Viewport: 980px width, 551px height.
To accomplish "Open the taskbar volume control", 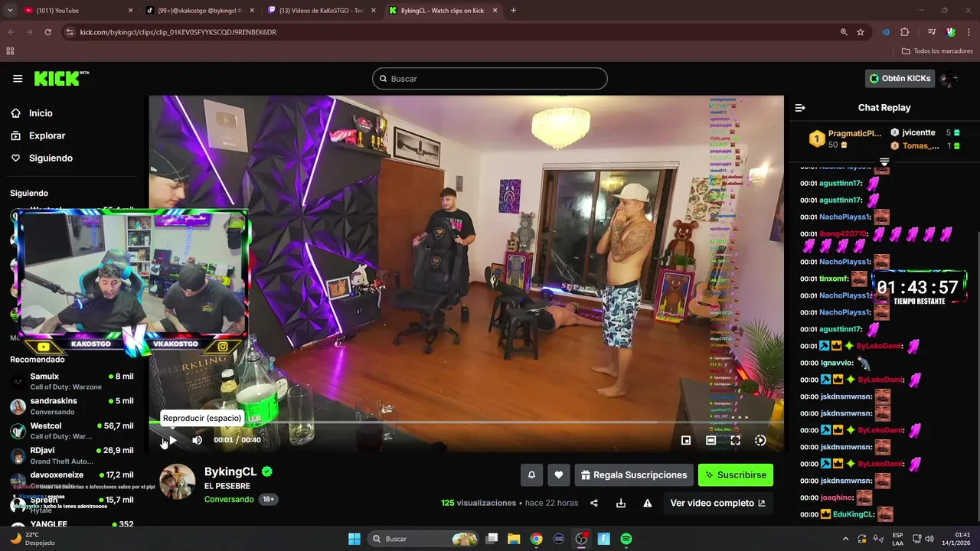I will coord(929,539).
